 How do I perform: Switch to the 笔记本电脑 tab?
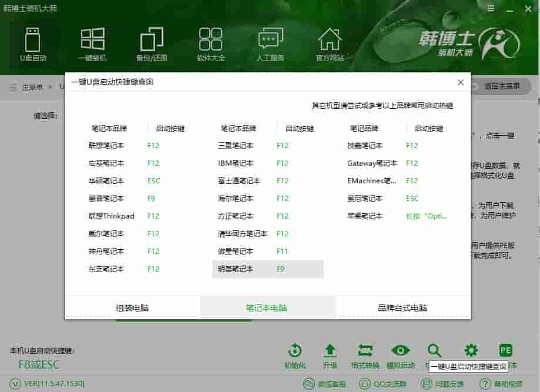pos(266,307)
